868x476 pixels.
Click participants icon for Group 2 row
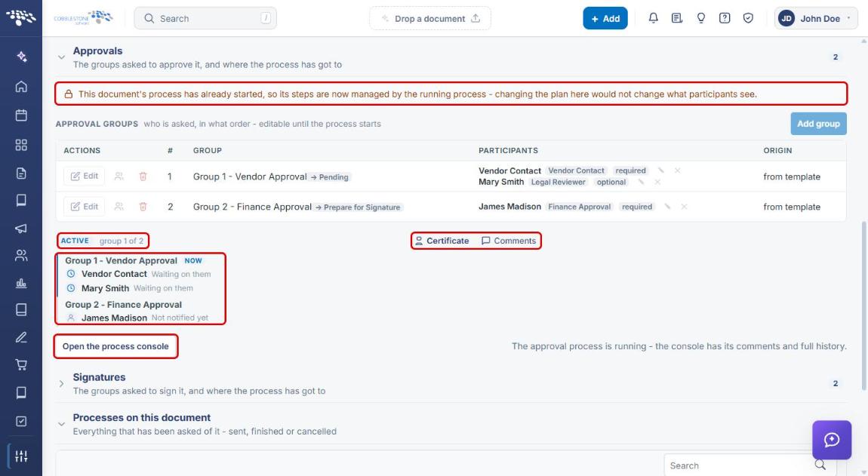[x=119, y=207]
